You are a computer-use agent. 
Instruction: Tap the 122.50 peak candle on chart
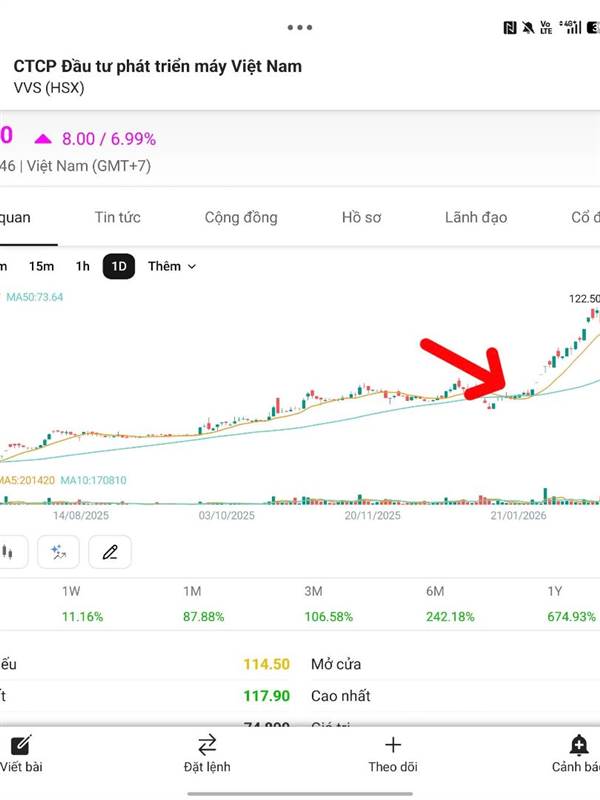point(593,314)
